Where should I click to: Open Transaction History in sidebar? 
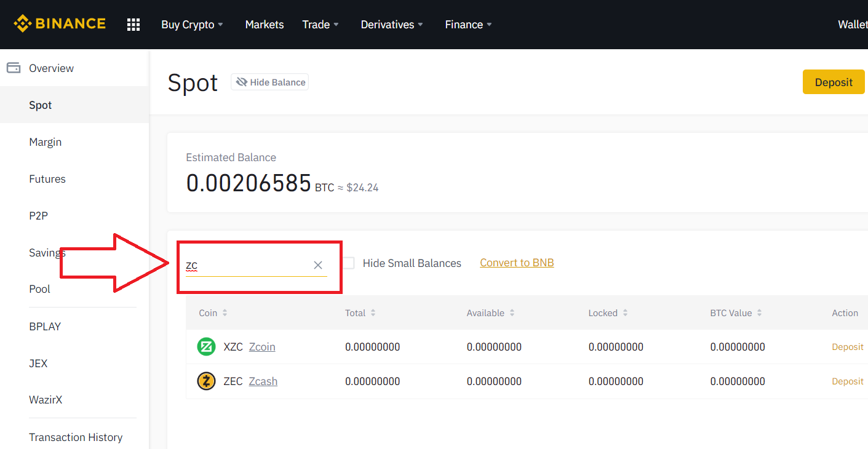tap(76, 437)
